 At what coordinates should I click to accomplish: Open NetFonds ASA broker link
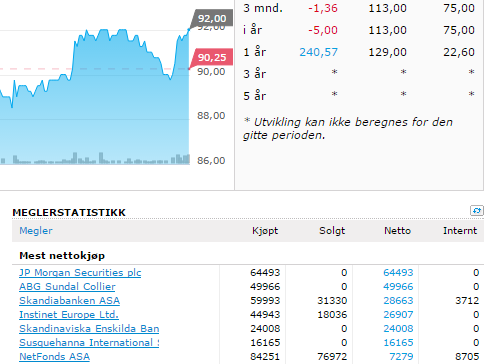pos(55,357)
